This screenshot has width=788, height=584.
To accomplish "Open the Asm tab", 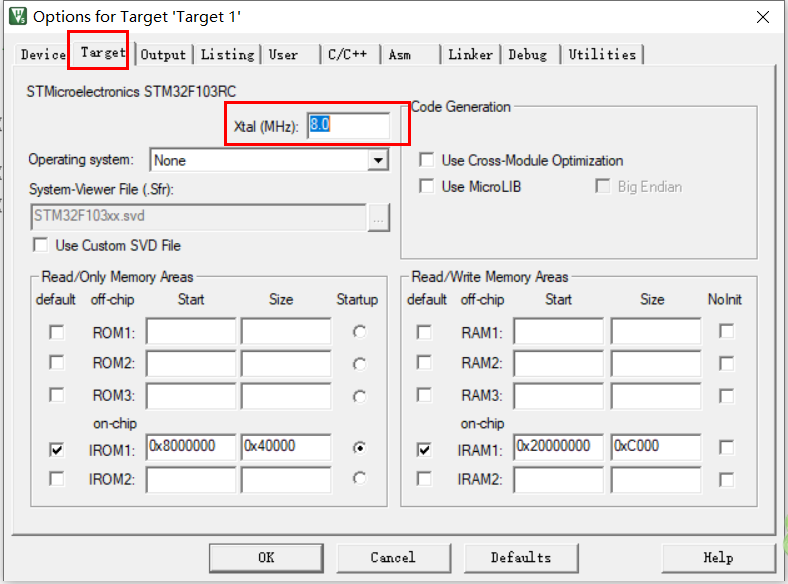I will coord(400,54).
